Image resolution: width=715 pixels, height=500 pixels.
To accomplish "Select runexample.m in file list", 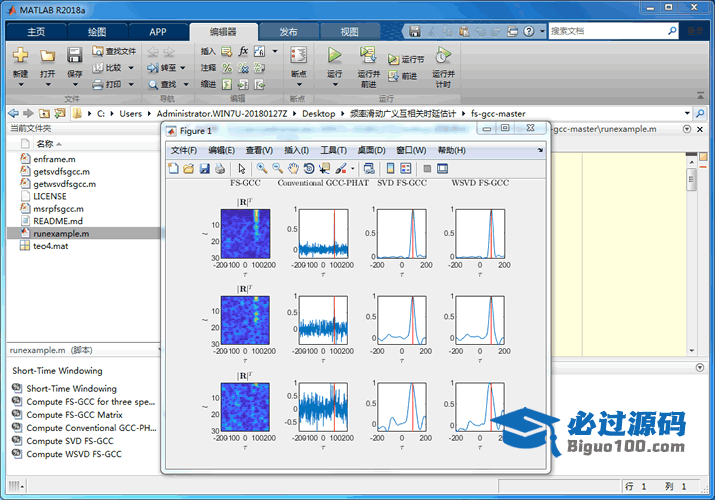I will [x=84, y=233].
